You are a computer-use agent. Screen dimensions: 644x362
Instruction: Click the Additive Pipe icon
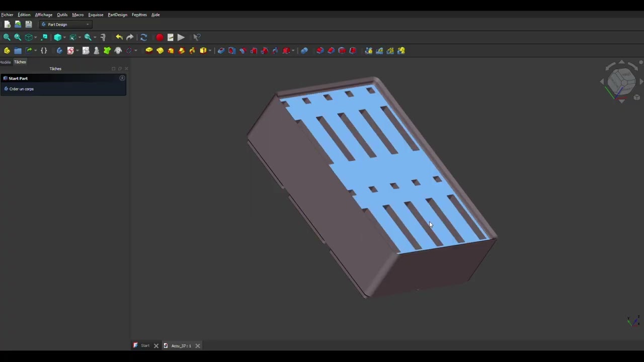pos(182,51)
